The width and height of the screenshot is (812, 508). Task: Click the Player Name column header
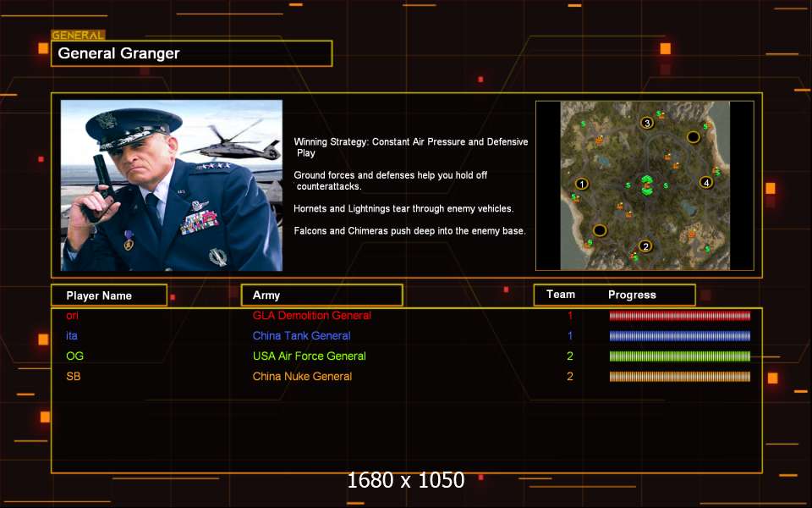109,295
